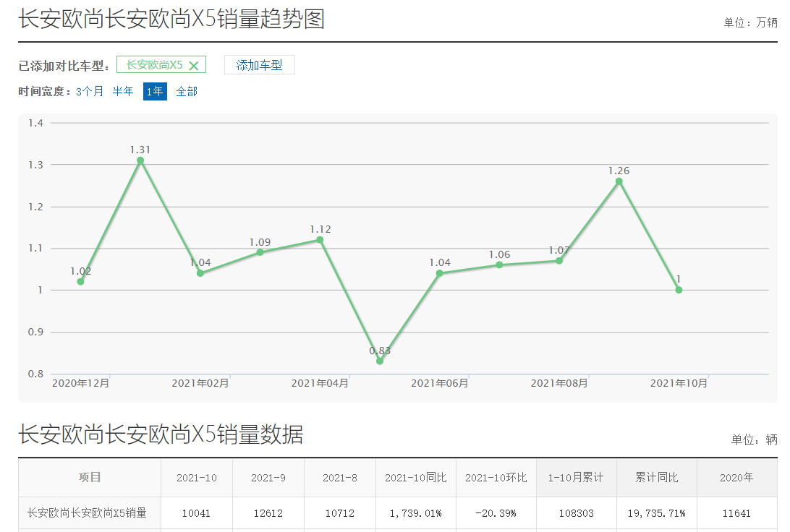Click the 2021-10 column header
Viewport: 790px width, 532px height.
coord(197,477)
